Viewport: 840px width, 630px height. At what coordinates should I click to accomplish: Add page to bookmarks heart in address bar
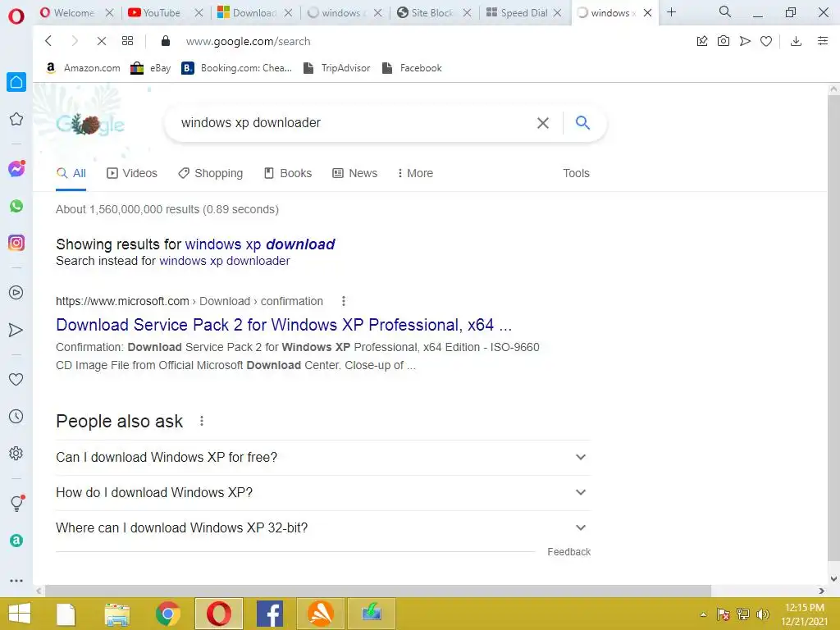click(x=766, y=41)
